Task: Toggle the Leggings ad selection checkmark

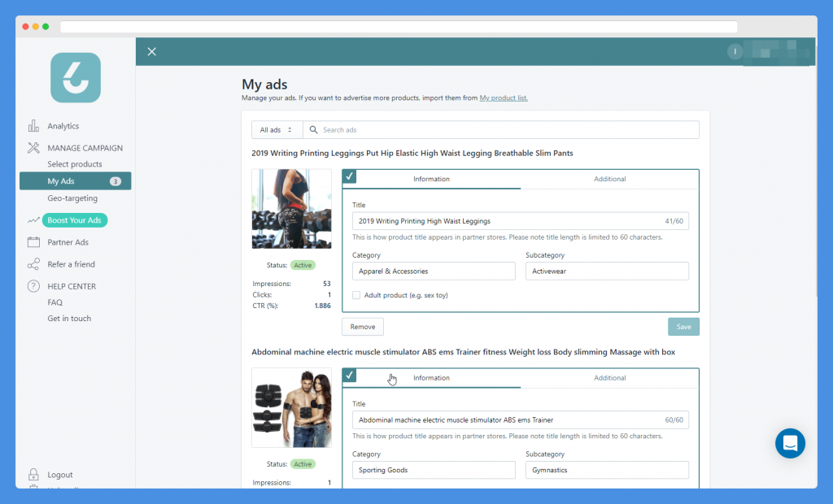Action: (349, 176)
